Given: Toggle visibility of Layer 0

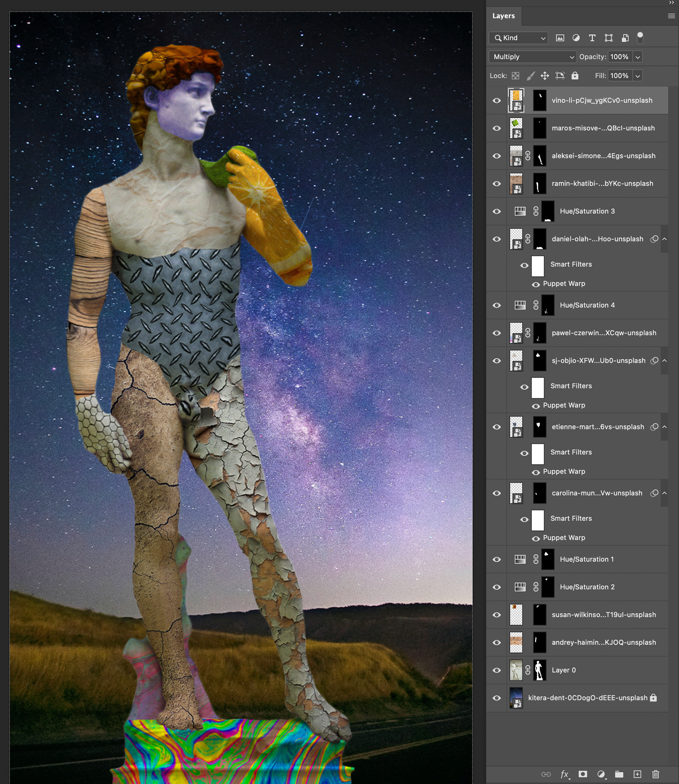Looking at the screenshot, I should click(x=497, y=670).
